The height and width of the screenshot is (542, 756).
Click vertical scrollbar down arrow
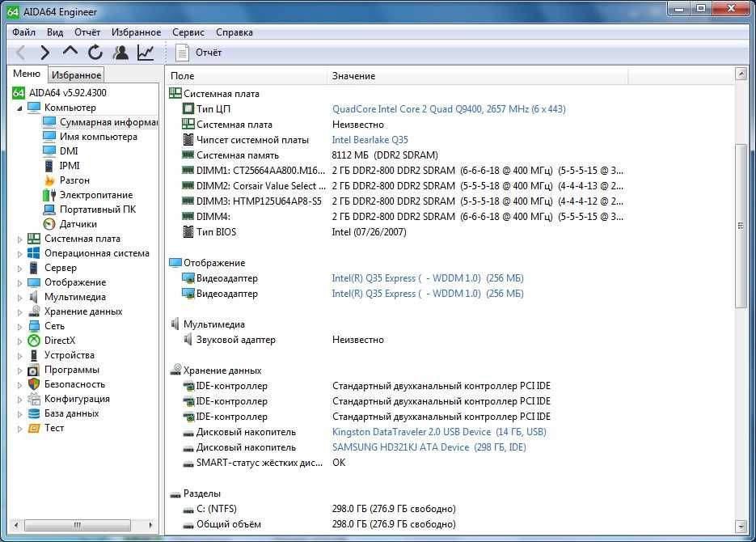[741, 526]
